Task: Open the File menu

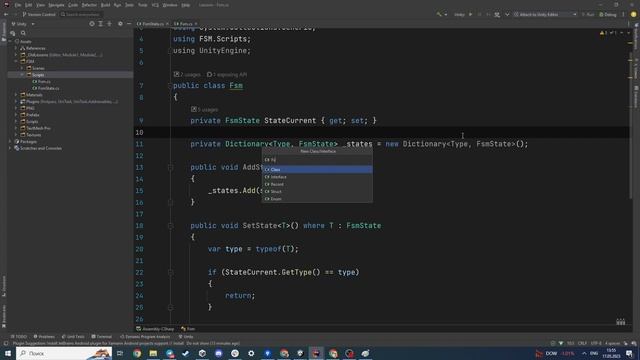Action: pyautogui.click(x=18, y=5)
